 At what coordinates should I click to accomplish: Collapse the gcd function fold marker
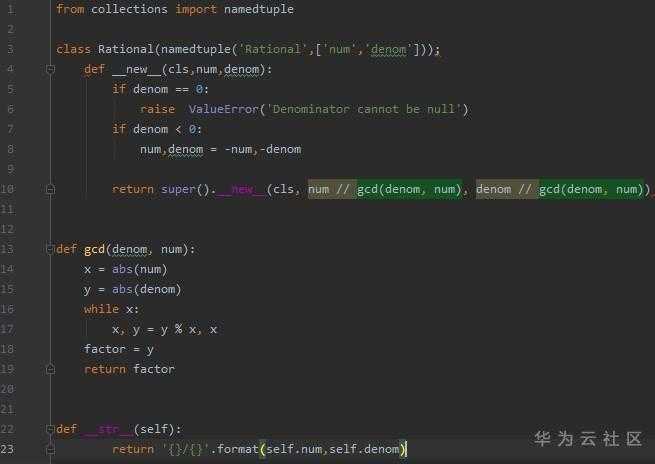click(x=50, y=249)
